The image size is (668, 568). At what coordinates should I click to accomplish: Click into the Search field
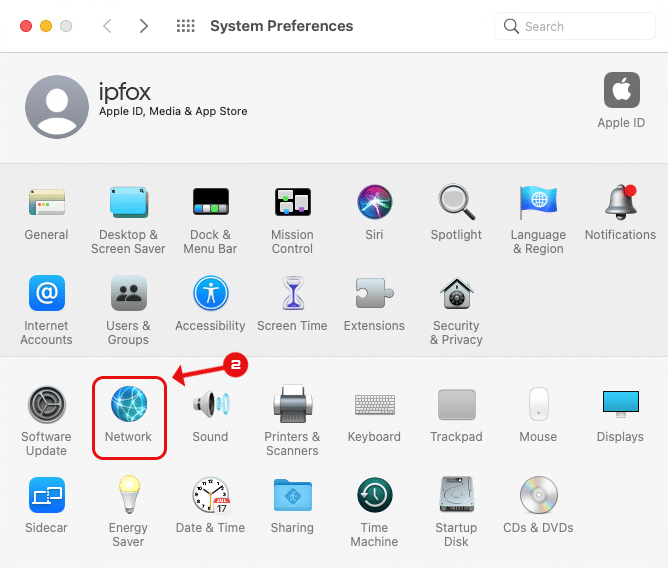tap(575, 26)
